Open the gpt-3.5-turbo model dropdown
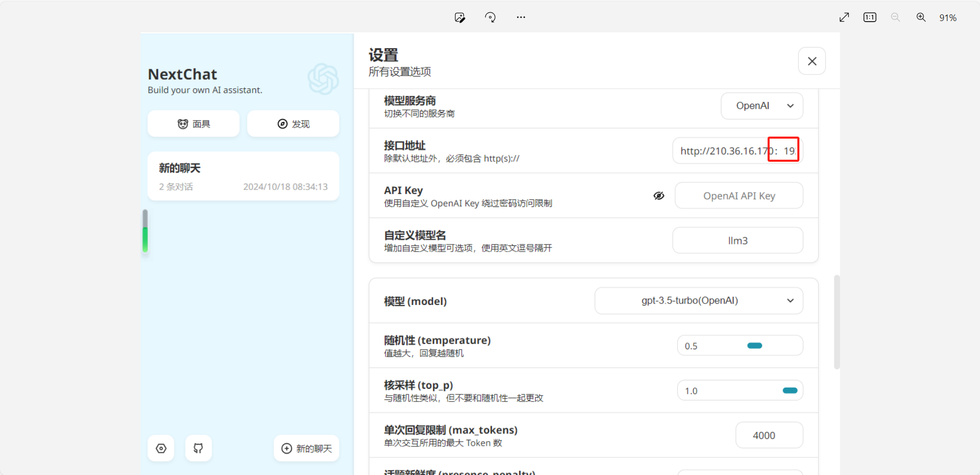The height and width of the screenshot is (475, 980). [698, 301]
